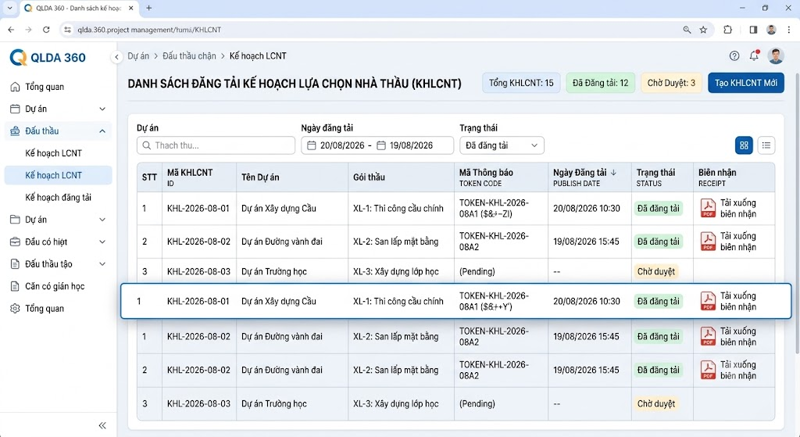Viewport: 800px width, 437px height.
Task: Switch to grid view icon
Action: point(744,145)
